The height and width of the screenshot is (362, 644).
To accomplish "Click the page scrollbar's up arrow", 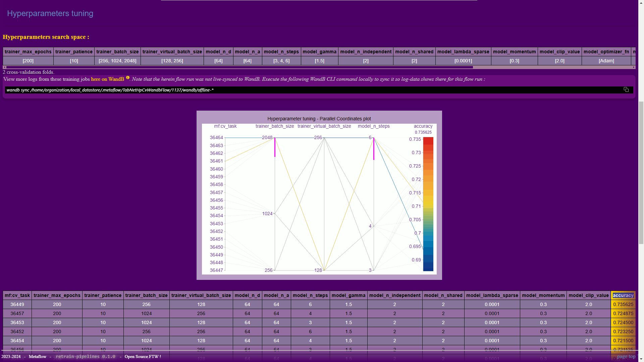I will tap(641, 2).
